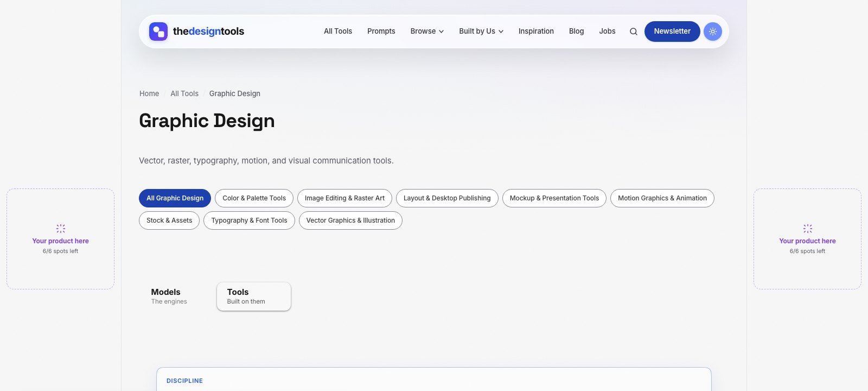Screen dimensions: 868x391
Task: Filter by Motion Graphics & Animation
Action: click(x=662, y=198)
